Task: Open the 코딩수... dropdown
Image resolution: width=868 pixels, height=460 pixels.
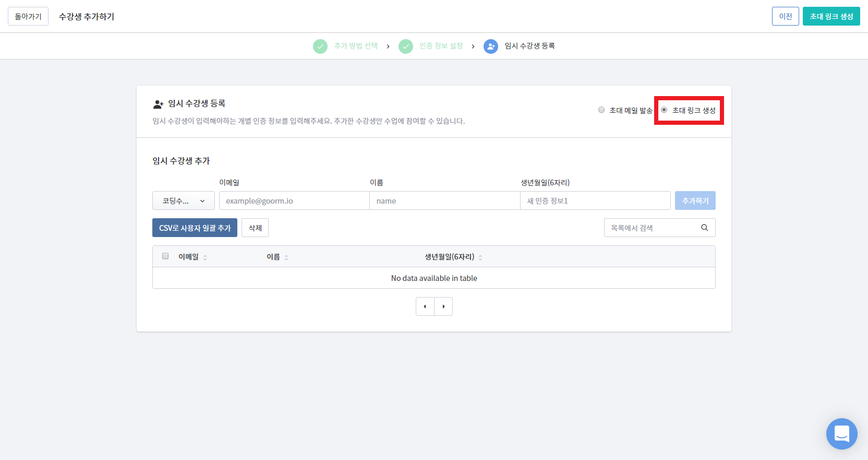Action: [x=183, y=200]
